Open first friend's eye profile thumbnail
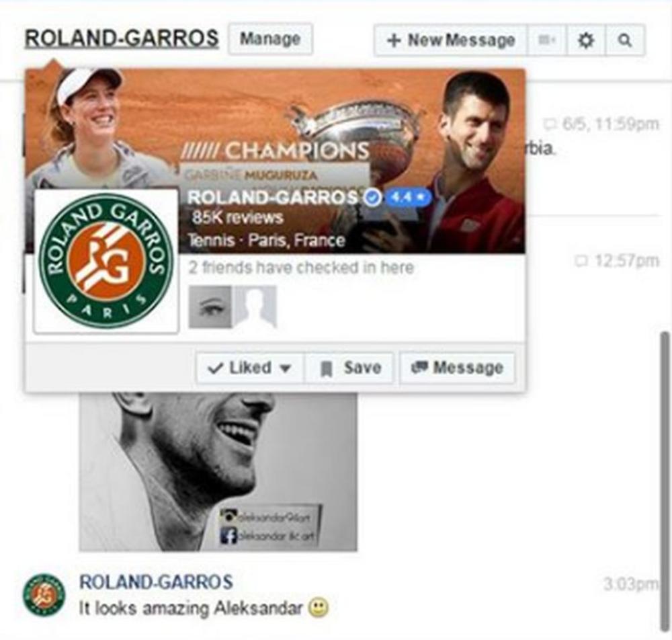The height and width of the screenshot is (640, 672). point(210,307)
